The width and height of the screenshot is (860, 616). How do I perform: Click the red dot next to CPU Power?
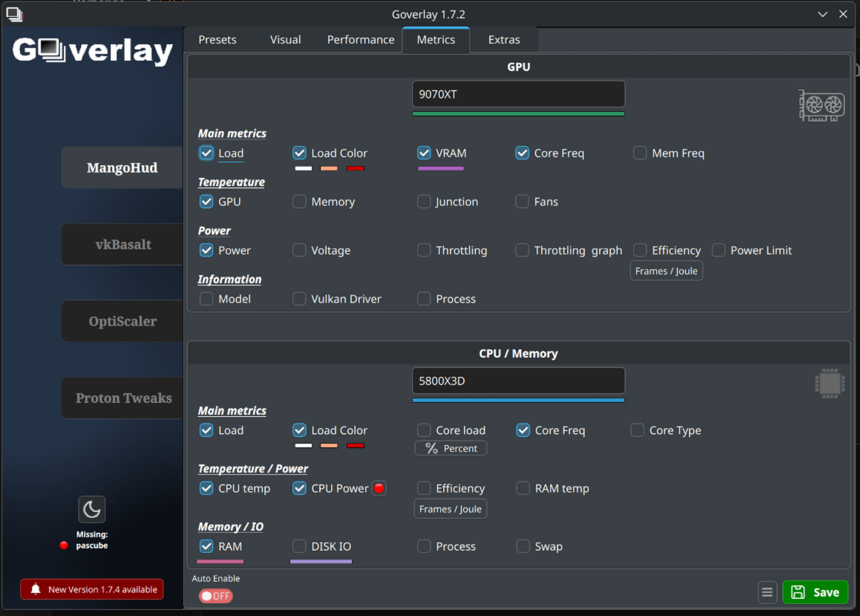(379, 488)
